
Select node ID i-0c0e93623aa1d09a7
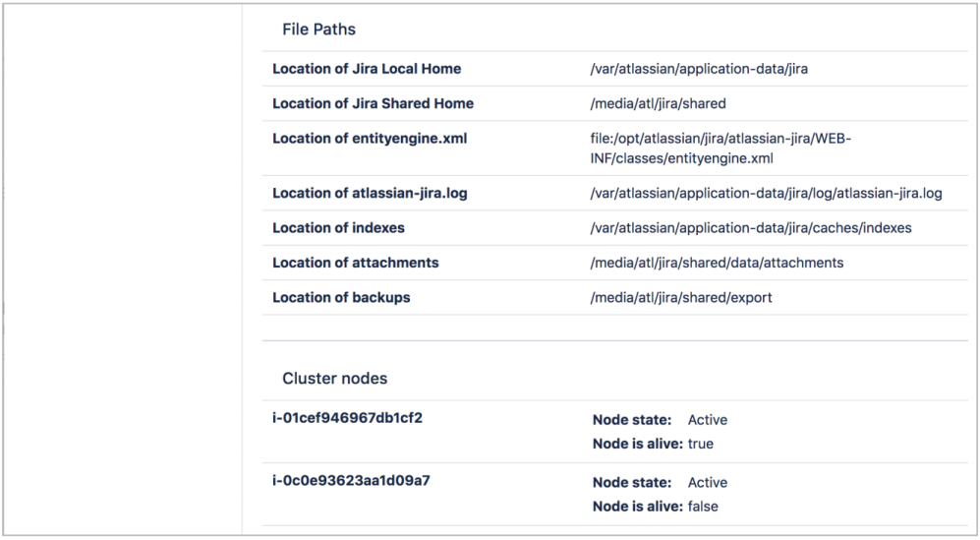(351, 480)
